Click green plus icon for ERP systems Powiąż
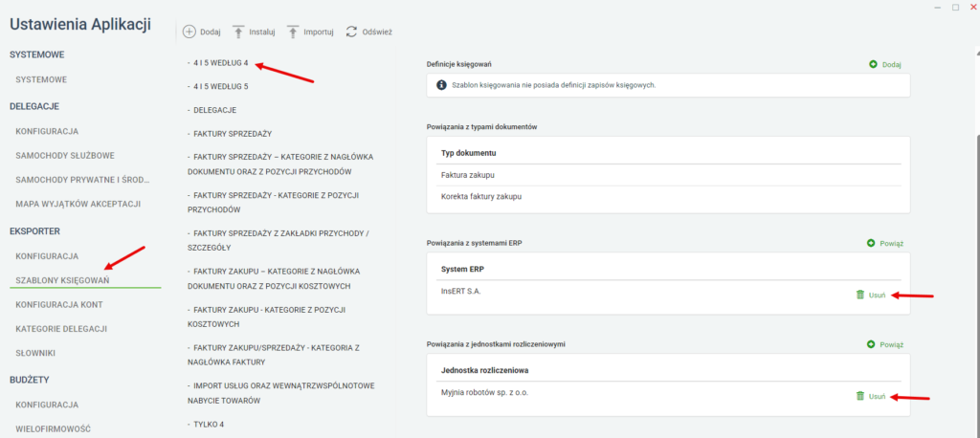 (x=871, y=243)
